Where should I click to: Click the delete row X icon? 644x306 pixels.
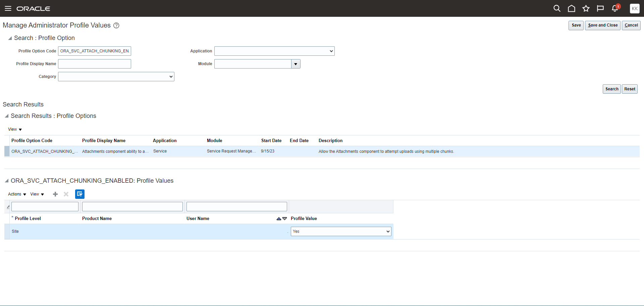coord(66,194)
